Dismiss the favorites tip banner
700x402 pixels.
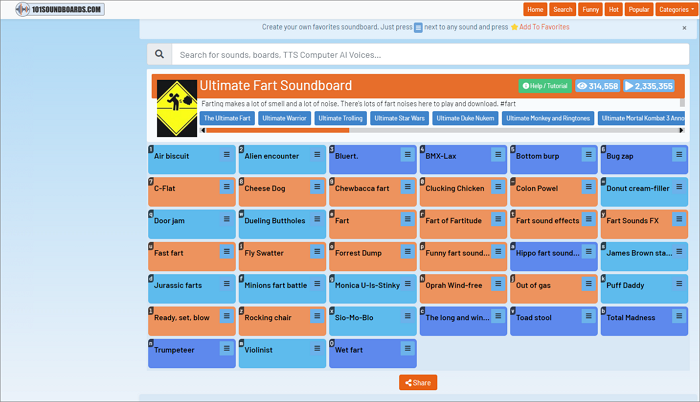(x=684, y=28)
